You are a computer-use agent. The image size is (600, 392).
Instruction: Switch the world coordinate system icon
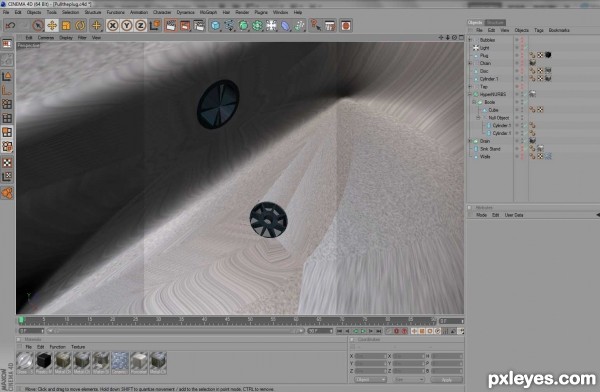point(155,26)
